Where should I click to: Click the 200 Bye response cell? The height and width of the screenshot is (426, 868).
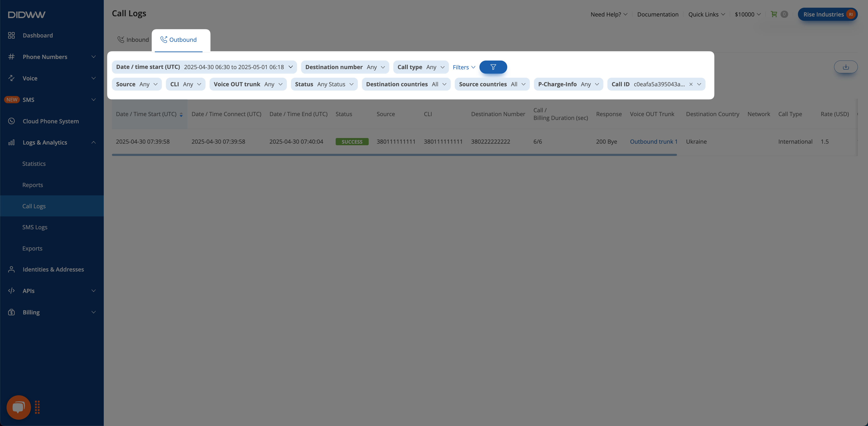tap(606, 141)
